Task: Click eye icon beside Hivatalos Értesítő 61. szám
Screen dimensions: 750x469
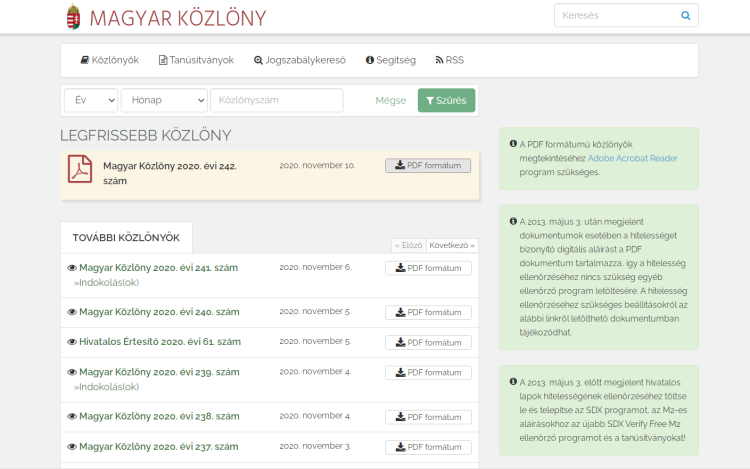Action: (72, 342)
